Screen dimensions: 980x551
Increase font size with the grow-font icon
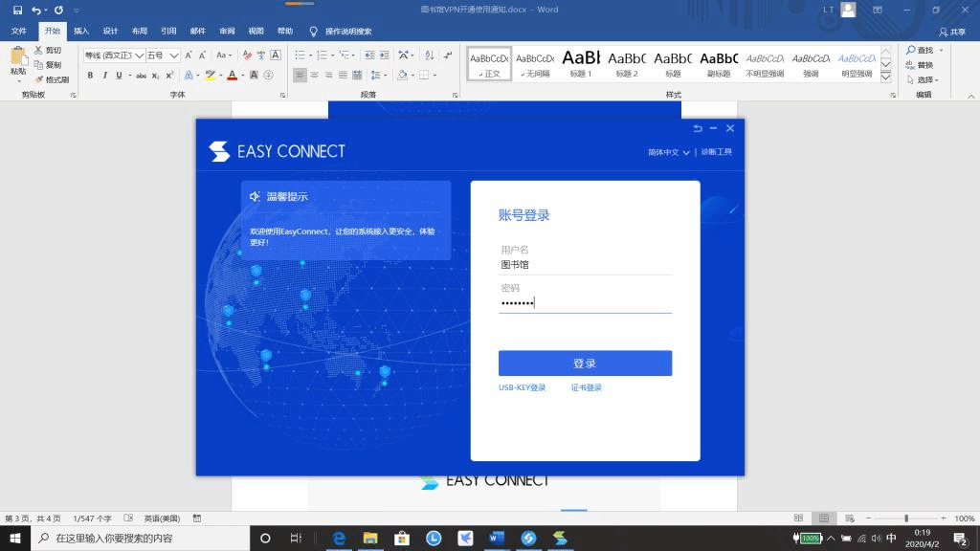[189, 55]
